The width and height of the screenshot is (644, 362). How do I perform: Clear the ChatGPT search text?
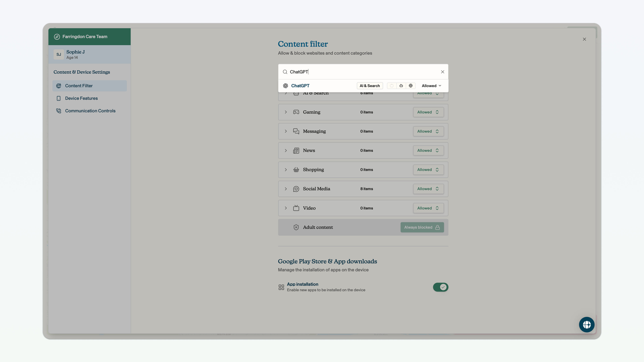[x=443, y=72]
